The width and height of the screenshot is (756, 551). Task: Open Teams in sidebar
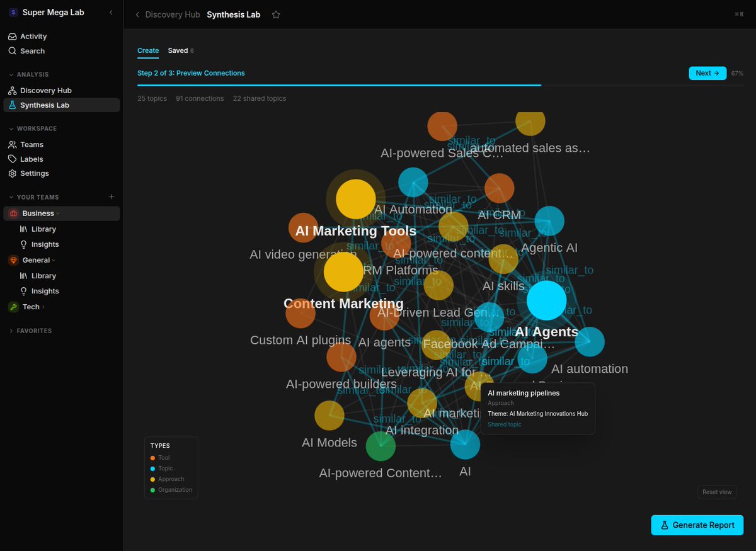click(61, 144)
